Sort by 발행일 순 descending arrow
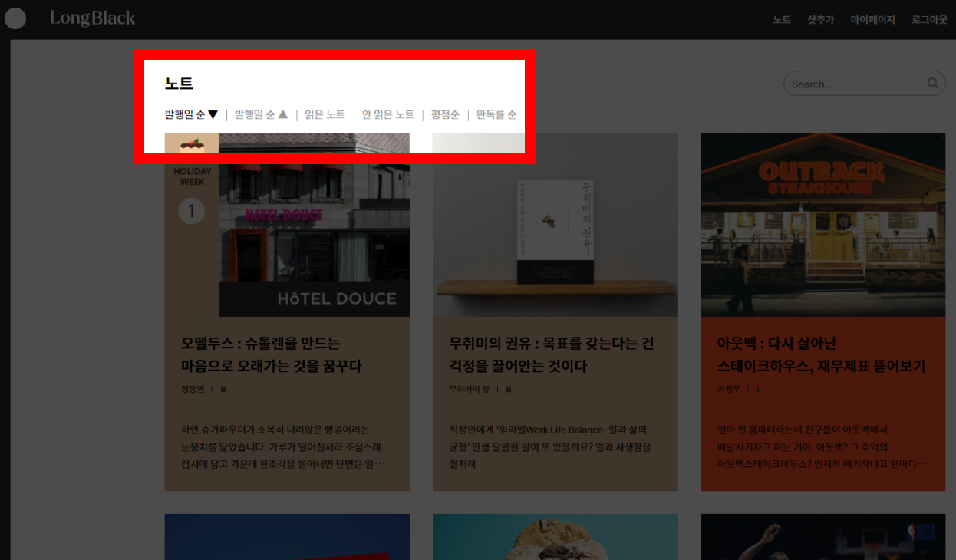956x560 pixels. [x=191, y=114]
